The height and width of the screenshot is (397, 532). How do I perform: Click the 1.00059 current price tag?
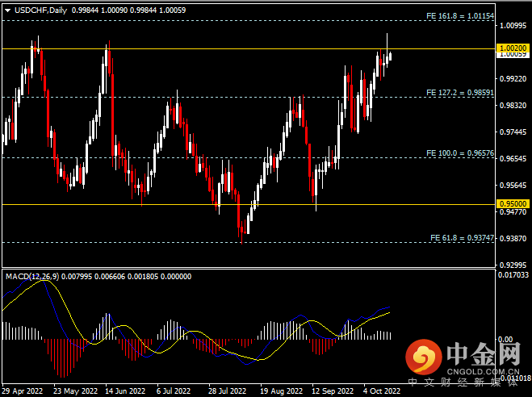pos(513,55)
